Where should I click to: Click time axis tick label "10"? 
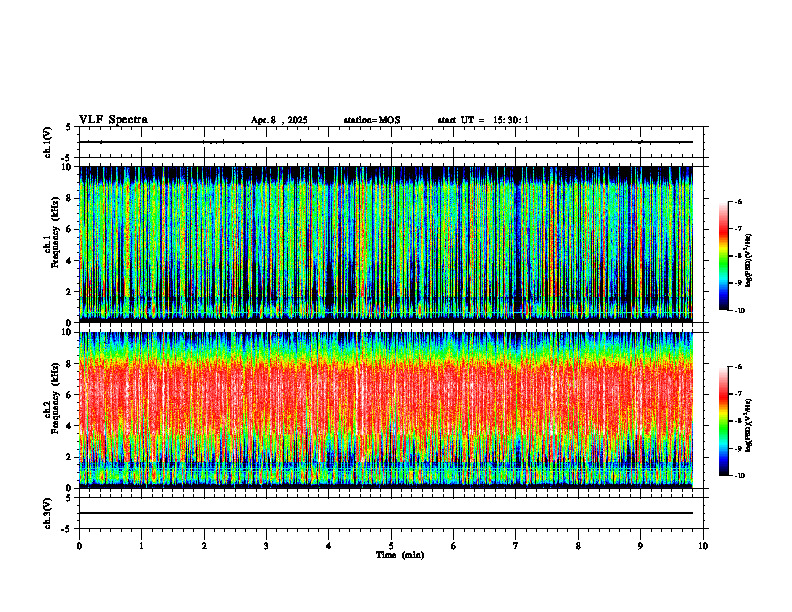click(x=703, y=546)
